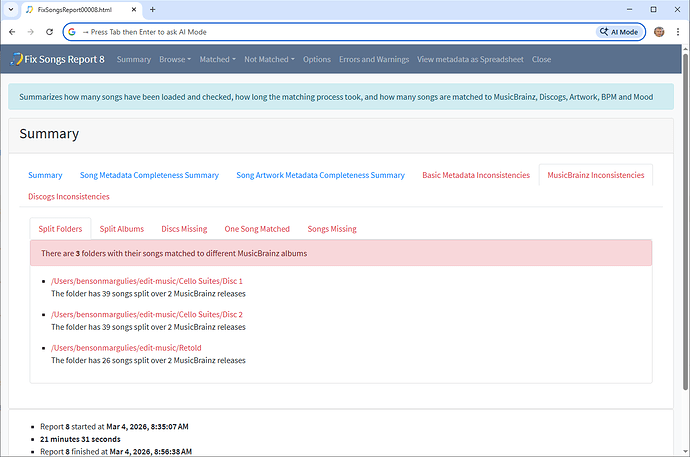Expand the Matched dropdown menu

click(217, 59)
